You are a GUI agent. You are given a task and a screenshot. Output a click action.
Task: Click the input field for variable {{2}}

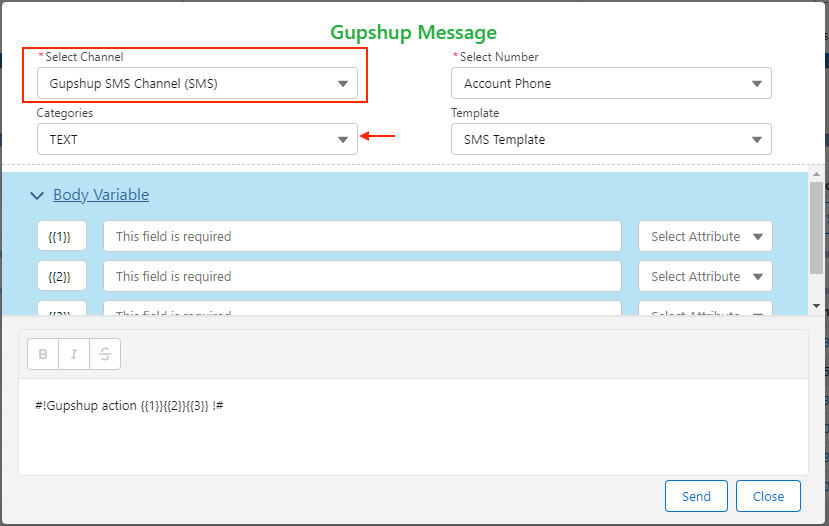click(362, 276)
